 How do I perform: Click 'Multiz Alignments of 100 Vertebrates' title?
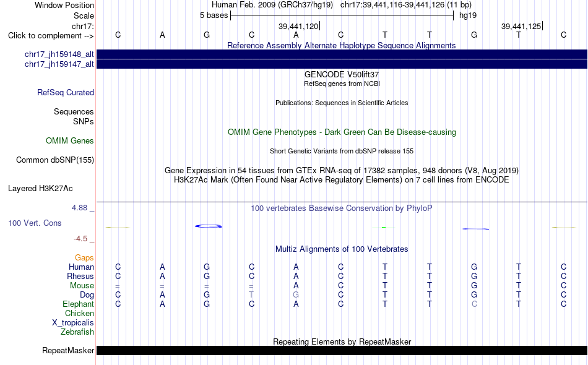(x=342, y=249)
